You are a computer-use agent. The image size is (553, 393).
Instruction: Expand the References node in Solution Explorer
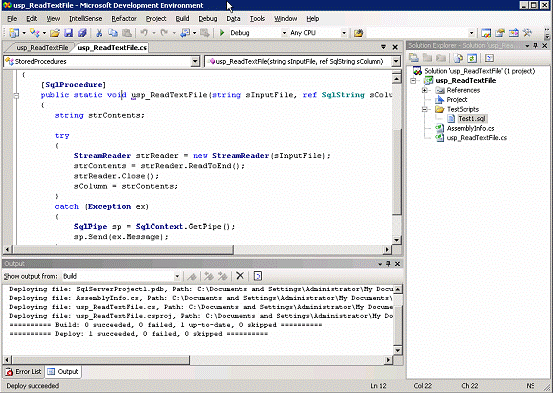[425, 90]
